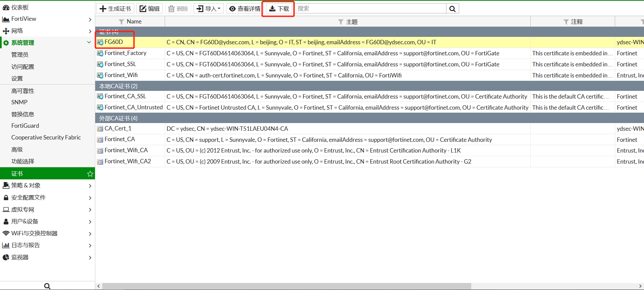The image size is (644, 290).
Task: Expand the 安全配置文件 chevron
Action: point(90,198)
